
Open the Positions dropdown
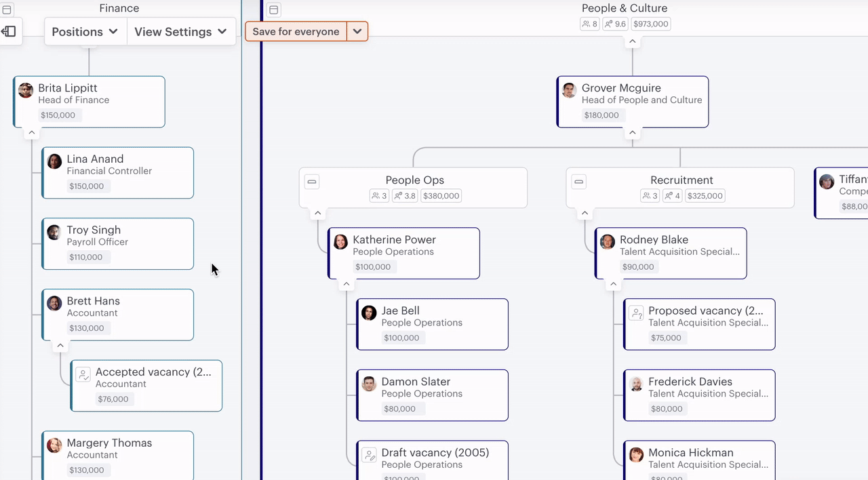point(84,31)
